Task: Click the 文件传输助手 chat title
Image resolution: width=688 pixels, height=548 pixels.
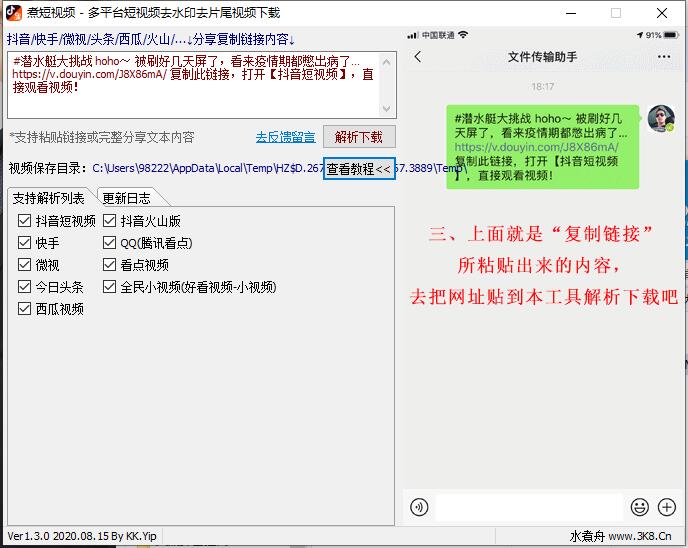Action: tap(542, 57)
